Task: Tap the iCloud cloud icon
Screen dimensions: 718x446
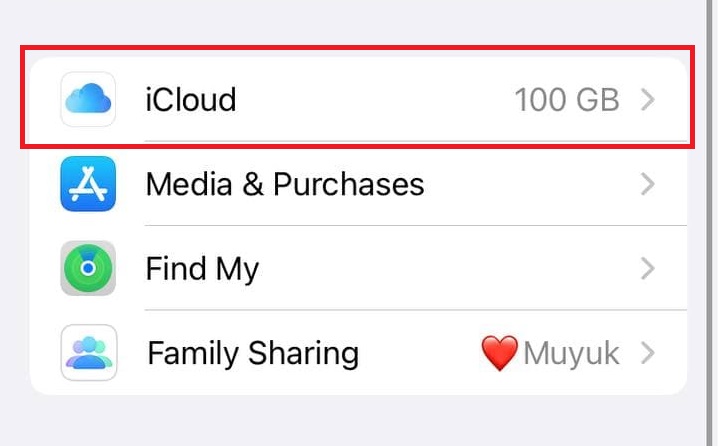Action: 88,99
